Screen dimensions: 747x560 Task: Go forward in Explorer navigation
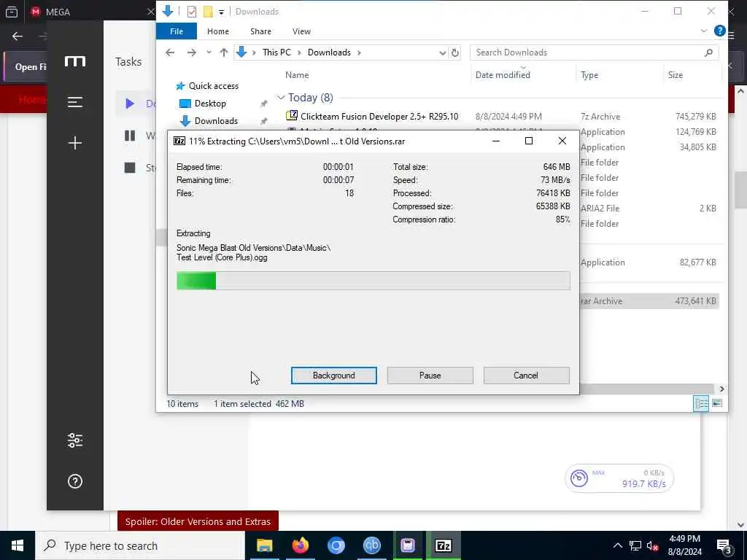(192, 52)
